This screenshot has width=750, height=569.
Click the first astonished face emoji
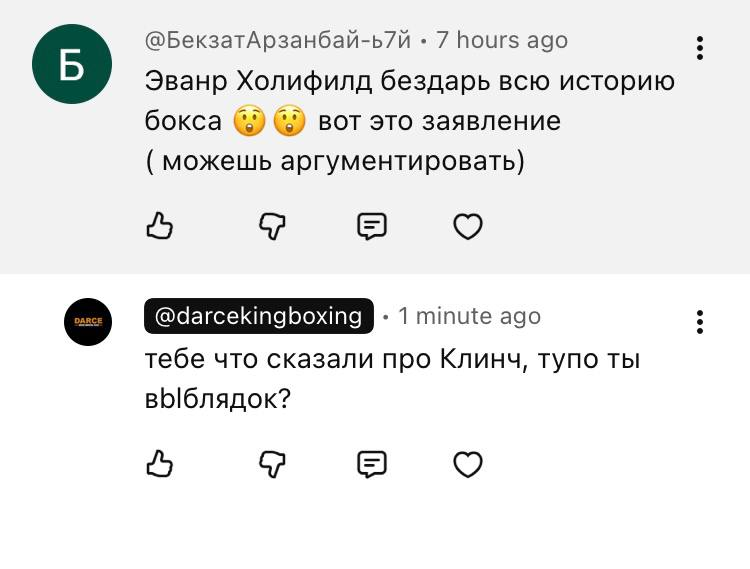(247, 122)
